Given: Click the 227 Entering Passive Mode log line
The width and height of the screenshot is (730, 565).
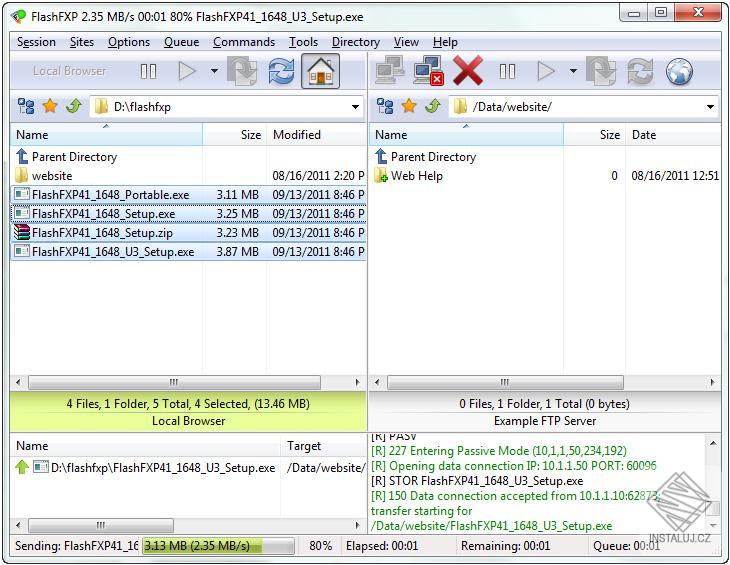Looking at the screenshot, I should pos(499,451).
